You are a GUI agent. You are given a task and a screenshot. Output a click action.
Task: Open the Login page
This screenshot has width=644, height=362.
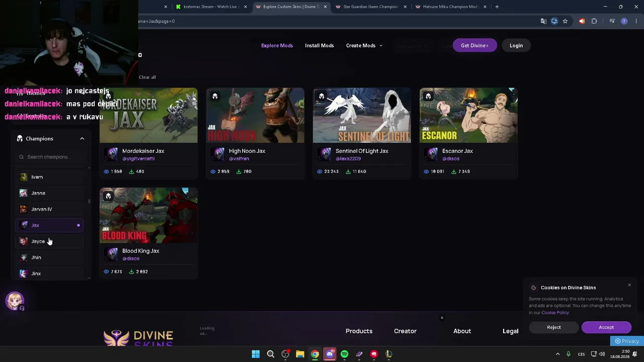[516, 45]
